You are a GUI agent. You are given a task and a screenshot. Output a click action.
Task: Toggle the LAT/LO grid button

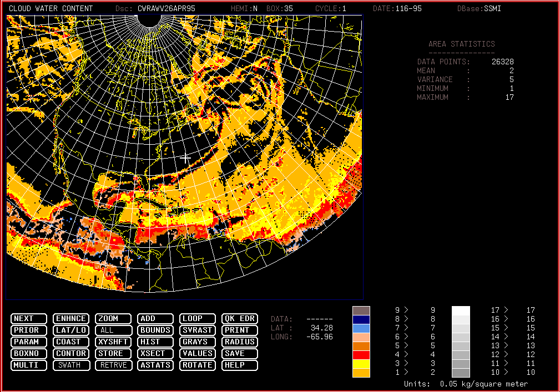[71, 330]
